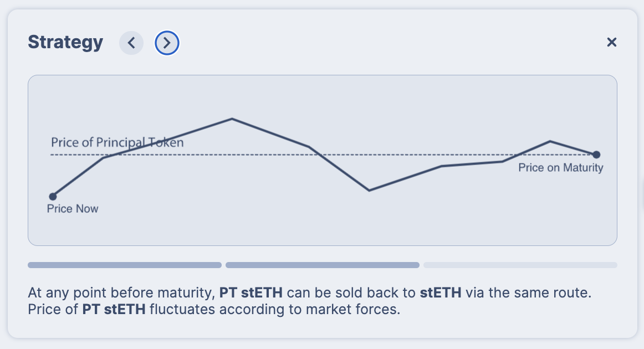Close the Strategy dialog
The height and width of the screenshot is (349, 644).
point(611,42)
